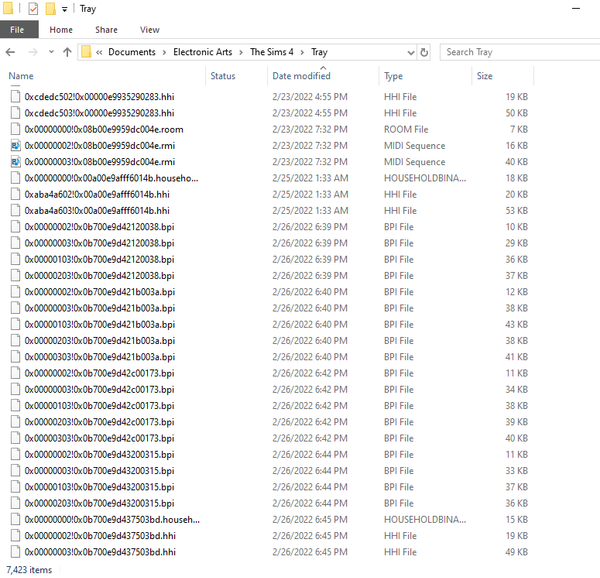600x578 pixels.
Task: Select file name 0x00000103!0x0b700e9d42c00173.bpi
Action: pyautogui.click(x=99, y=405)
